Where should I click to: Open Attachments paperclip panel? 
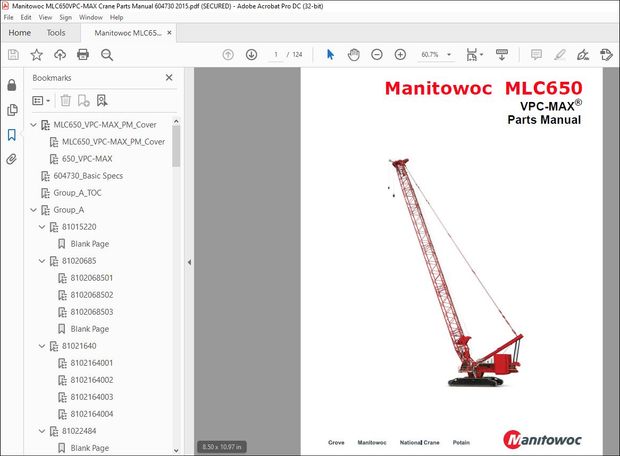pyautogui.click(x=12, y=159)
